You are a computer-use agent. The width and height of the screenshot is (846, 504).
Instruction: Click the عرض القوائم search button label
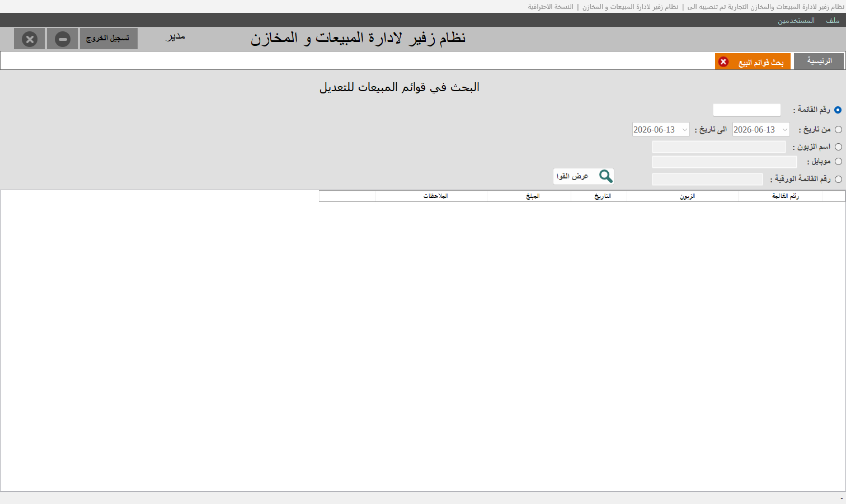point(573,176)
